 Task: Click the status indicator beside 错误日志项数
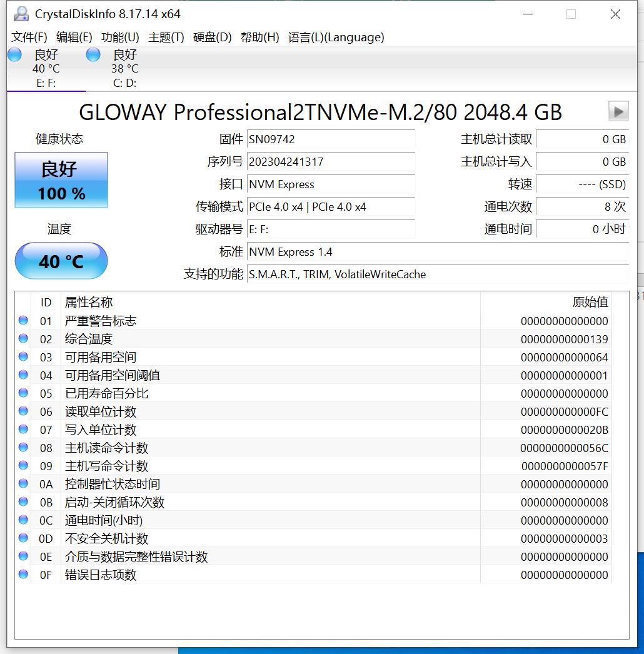(x=23, y=575)
